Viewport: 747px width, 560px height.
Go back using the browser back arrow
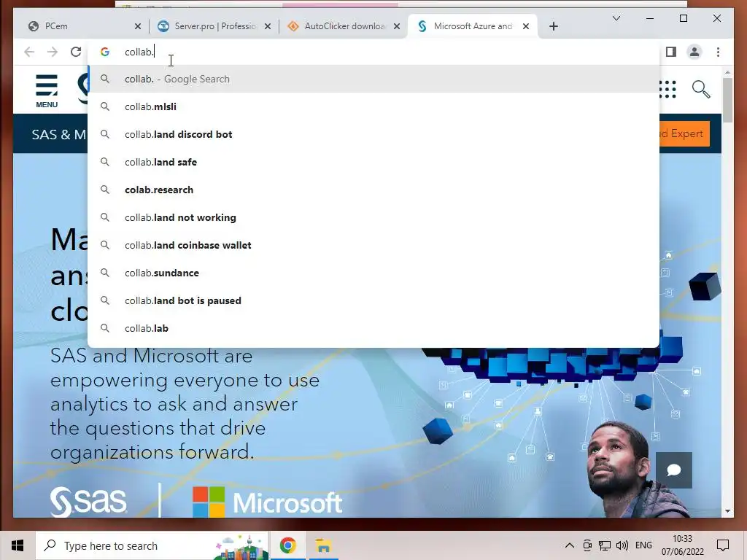point(29,52)
